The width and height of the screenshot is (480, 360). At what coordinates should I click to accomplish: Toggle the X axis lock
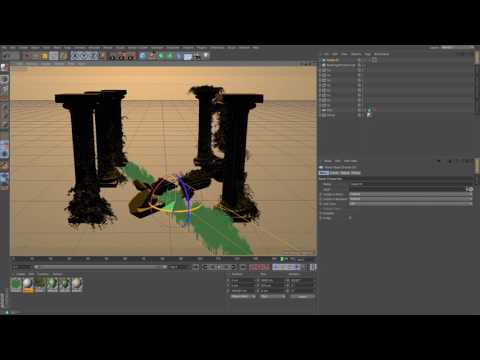pyautogui.click(x=75, y=56)
